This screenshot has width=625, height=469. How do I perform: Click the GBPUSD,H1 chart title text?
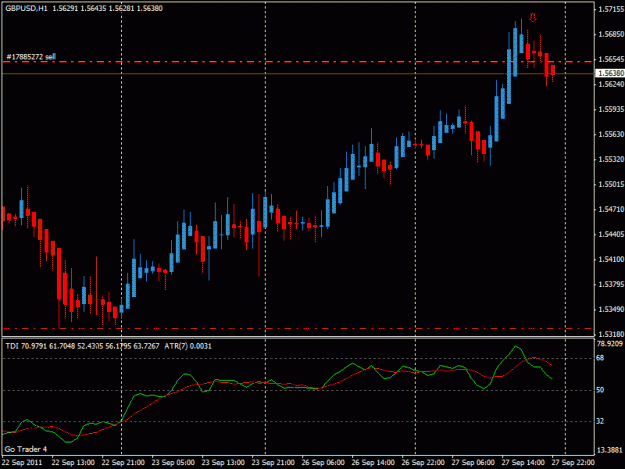26,8
